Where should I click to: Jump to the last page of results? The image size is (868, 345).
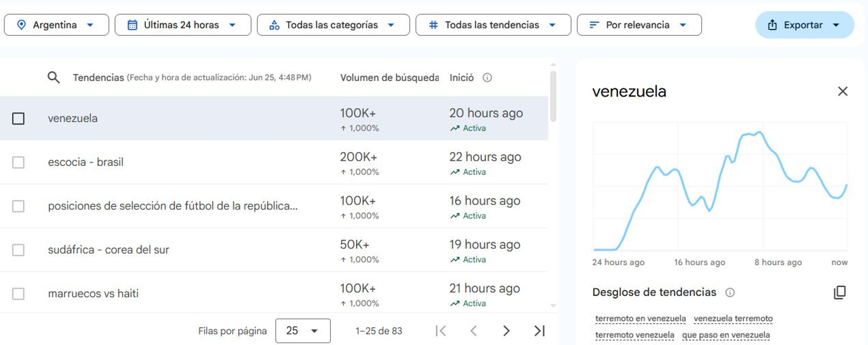pos(539,331)
